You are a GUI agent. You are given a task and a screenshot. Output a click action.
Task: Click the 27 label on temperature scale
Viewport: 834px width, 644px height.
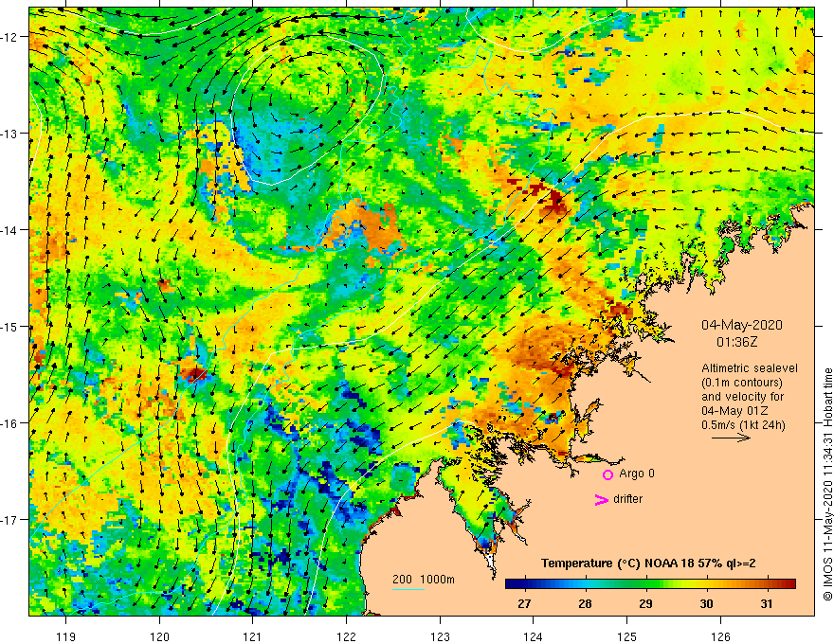(524, 603)
